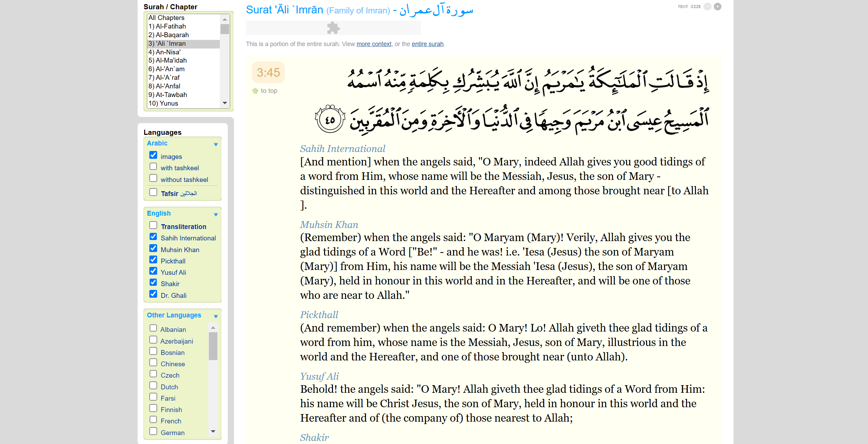Enable the Transliteration checkbox
The image size is (868, 444).
click(x=153, y=225)
